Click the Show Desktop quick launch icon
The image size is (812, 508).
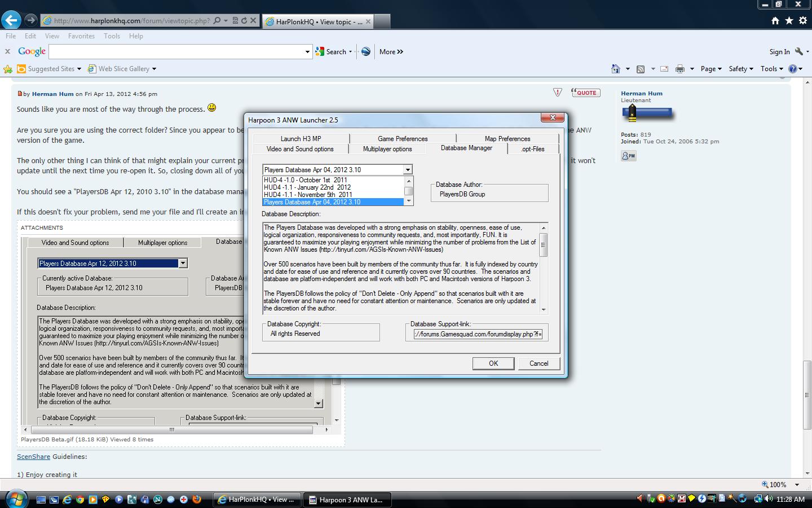pyautogui.click(x=41, y=500)
